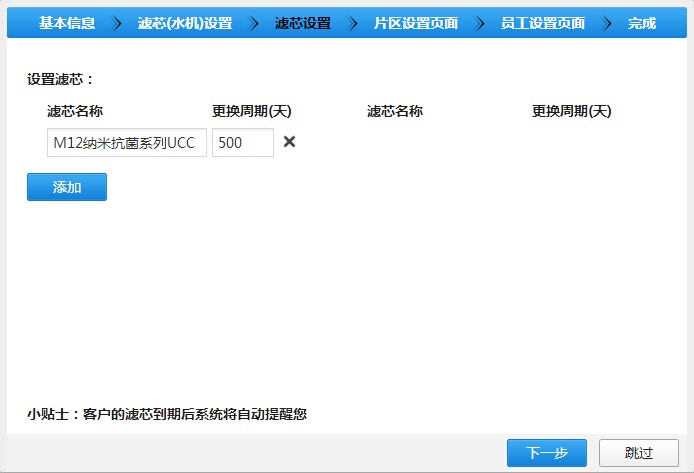Jump to the 员工设置页面 step

(x=543, y=22)
